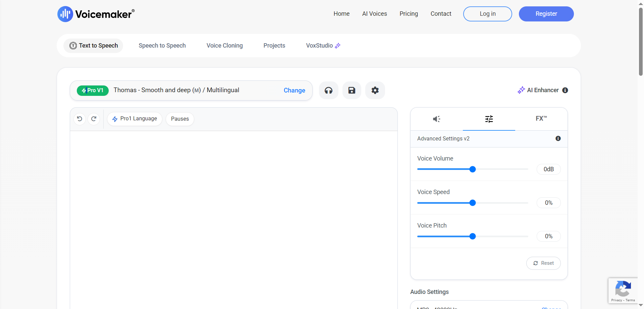Adjust the Voice Volume slider handle

pos(473,169)
